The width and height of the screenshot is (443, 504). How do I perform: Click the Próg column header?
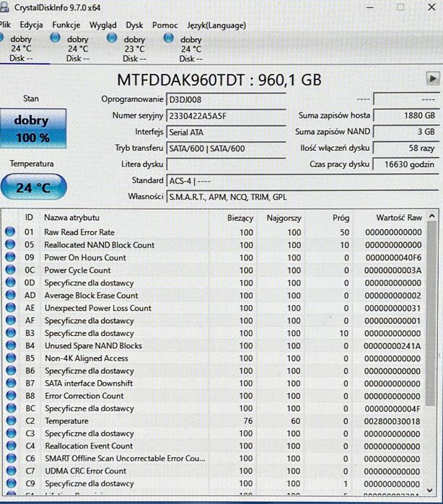[x=341, y=218]
